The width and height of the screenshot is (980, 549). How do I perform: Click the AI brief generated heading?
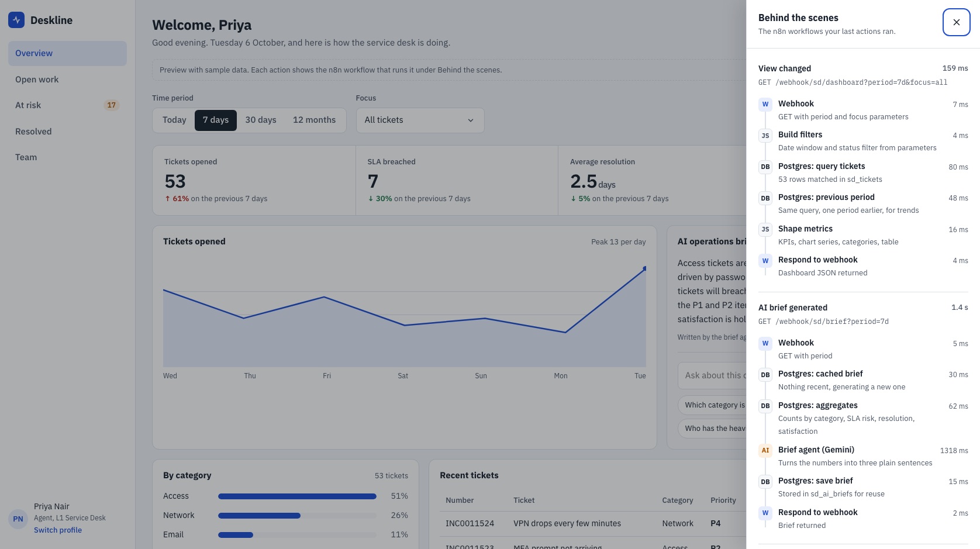coord(793,308)
